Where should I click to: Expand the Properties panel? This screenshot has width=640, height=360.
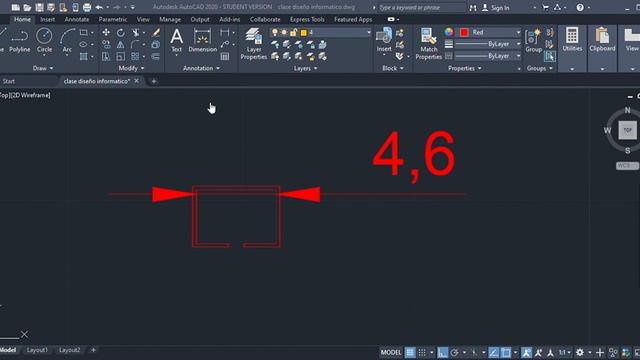[464, 68]
